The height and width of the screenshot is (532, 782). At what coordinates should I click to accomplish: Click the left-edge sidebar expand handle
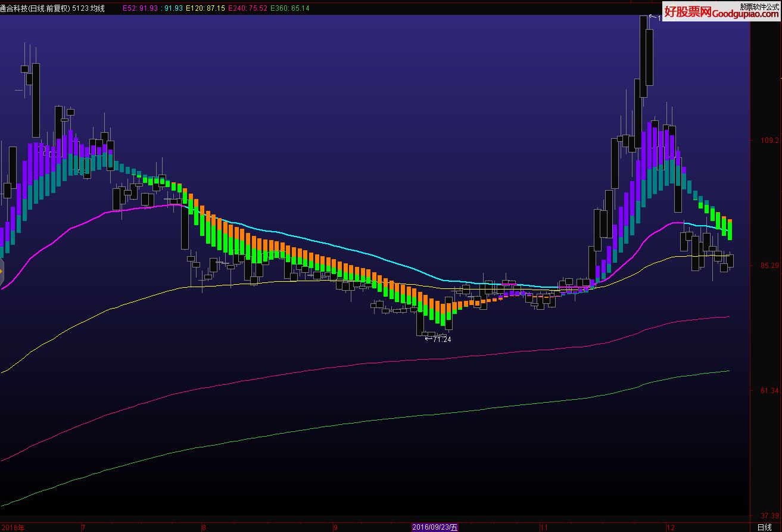pos(2,272)
